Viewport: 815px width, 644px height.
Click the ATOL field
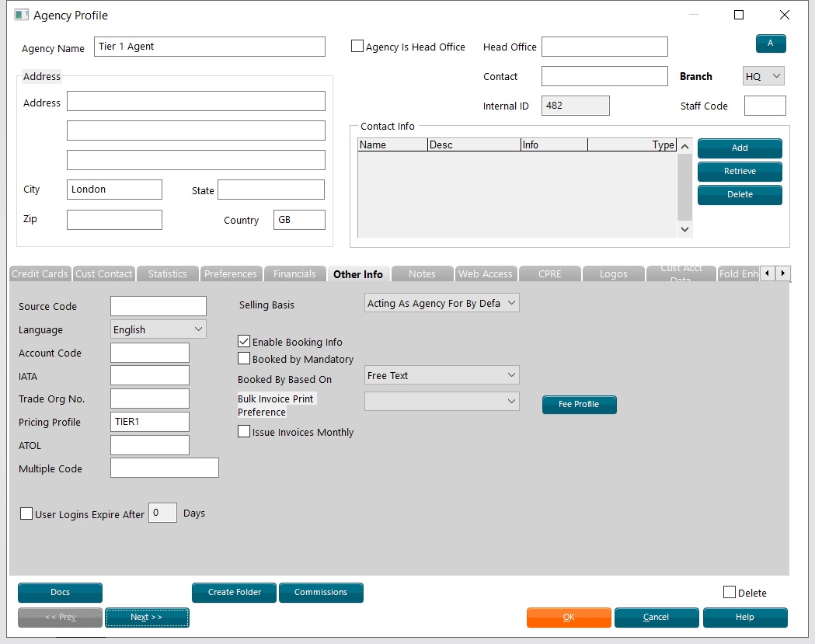click(150, 445)
